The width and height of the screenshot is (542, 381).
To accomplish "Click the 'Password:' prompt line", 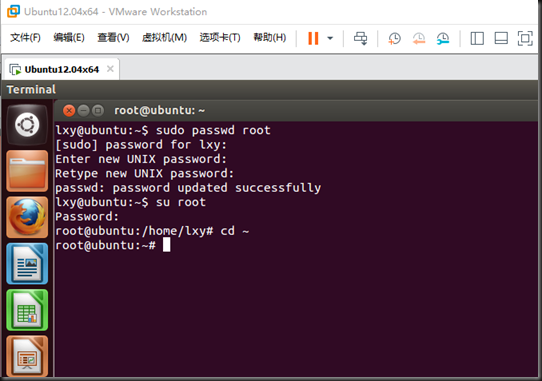I will coord(87,217).
